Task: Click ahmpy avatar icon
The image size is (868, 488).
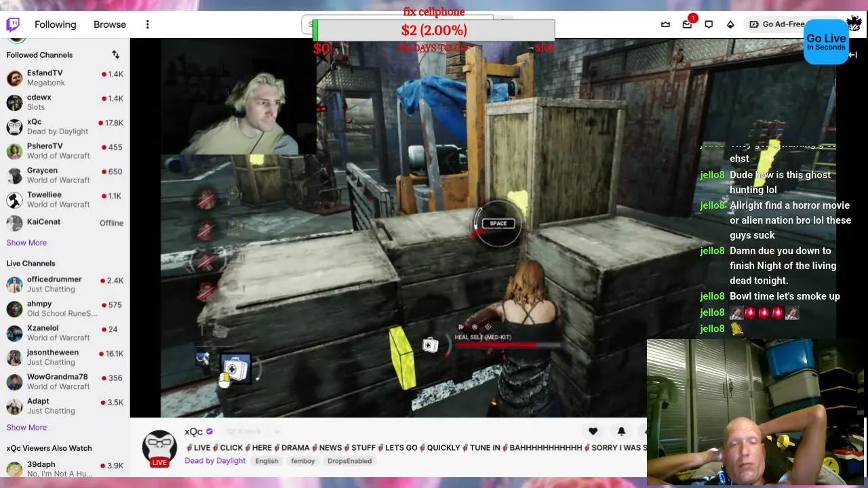Action: click(14, 309)
